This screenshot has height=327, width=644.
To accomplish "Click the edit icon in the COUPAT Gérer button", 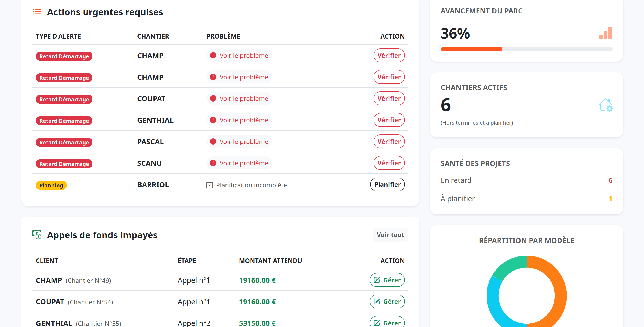I will tap(377, 301).
